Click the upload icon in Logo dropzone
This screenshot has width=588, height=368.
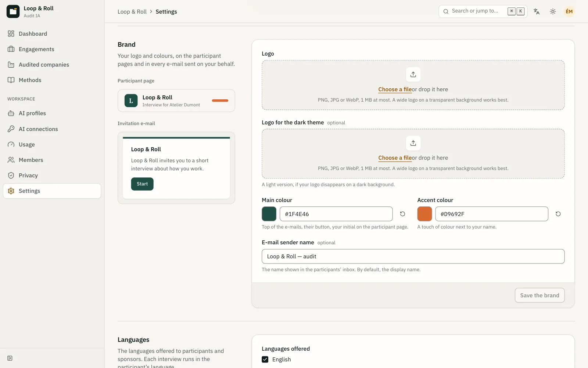tap(413, 74)
